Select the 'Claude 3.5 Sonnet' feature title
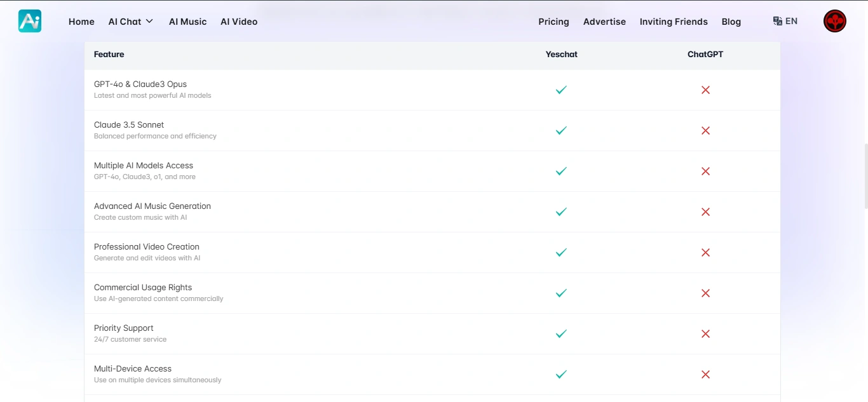 [x=129, y=125]
